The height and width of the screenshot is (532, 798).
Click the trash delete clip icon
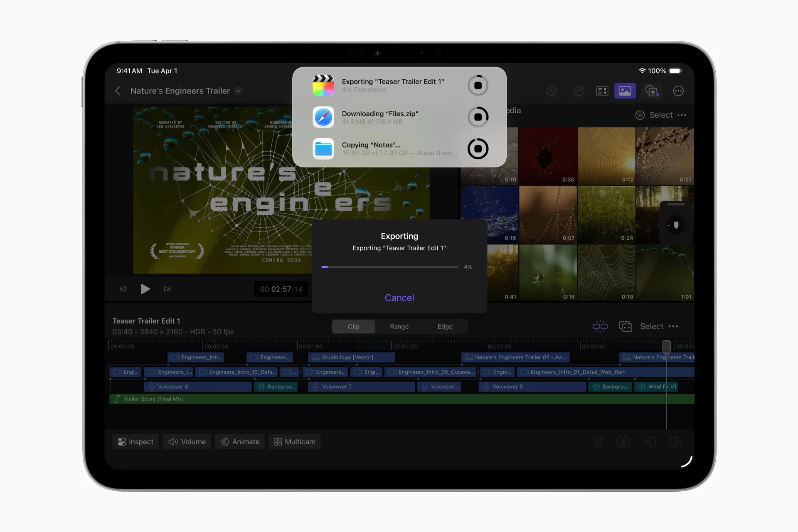[598, 441]
